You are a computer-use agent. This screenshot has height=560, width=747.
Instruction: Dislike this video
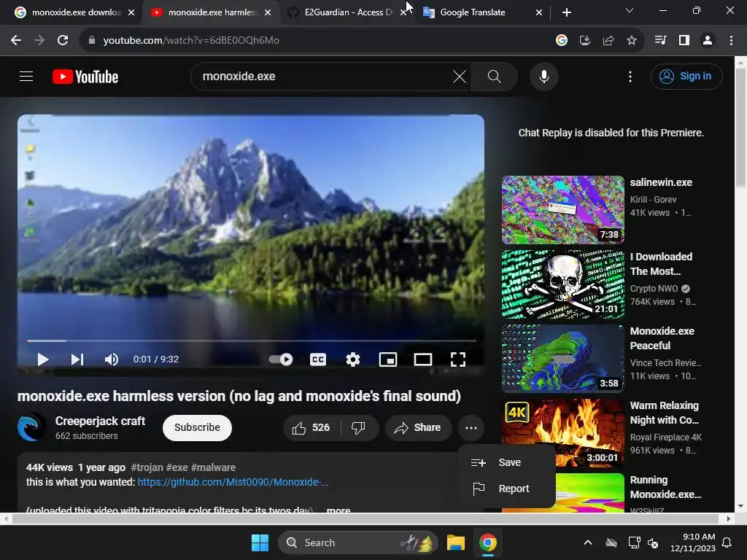[359, 427]
